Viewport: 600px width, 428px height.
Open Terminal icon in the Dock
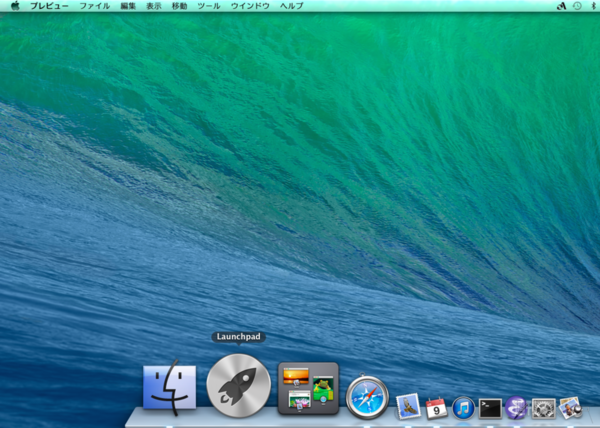point(490,408)
